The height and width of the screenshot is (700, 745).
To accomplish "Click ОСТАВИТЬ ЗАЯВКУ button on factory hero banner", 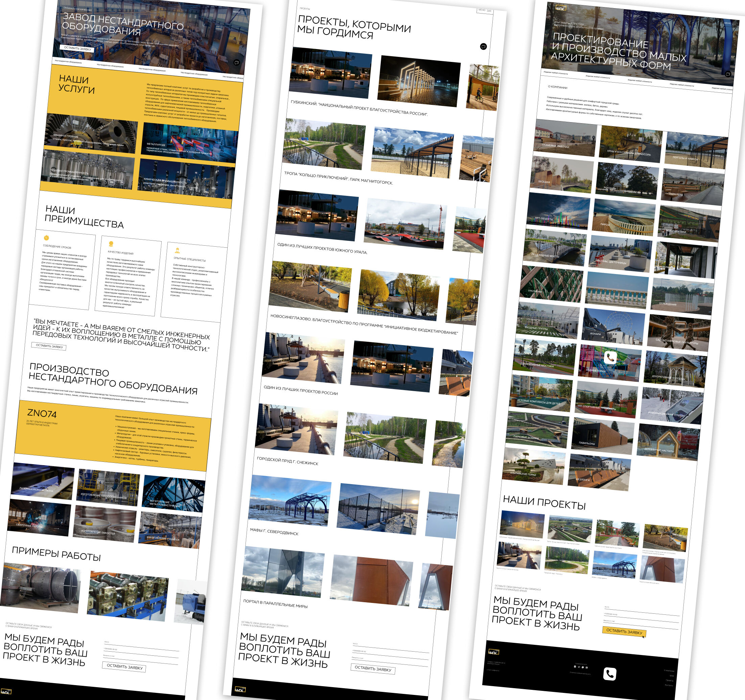I will pyautogui.click(x=77, y=48).
